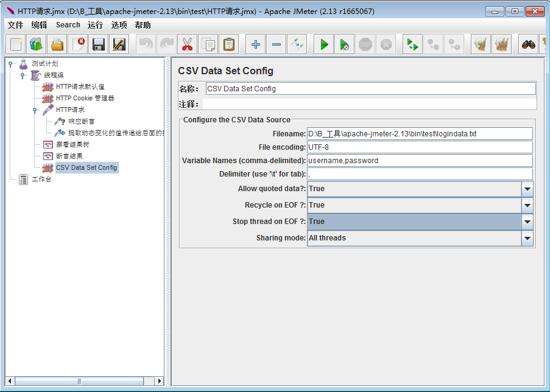Select 断言结果 listener
Image resolution: width=550 pixels, height=392 pixels.
69,156
